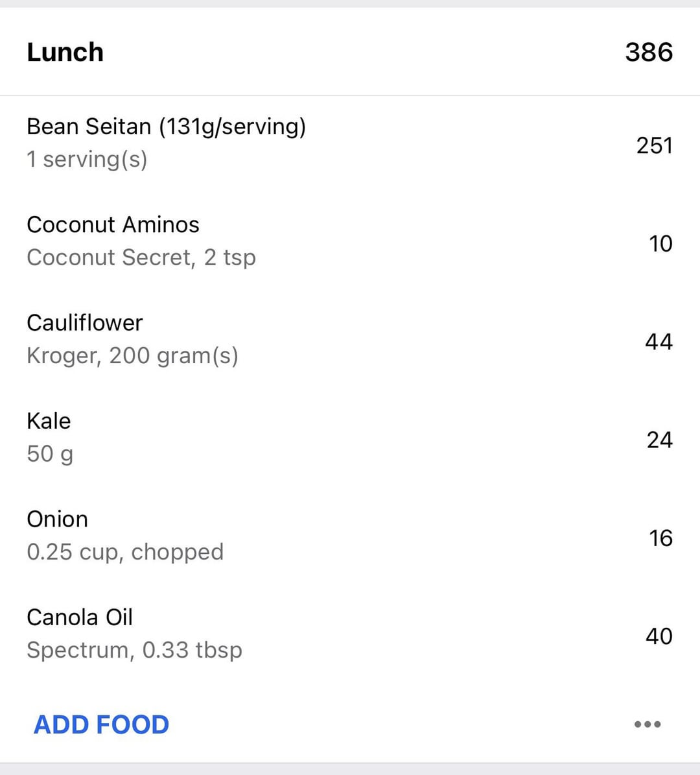Screen dimensions: 700x775
Task: Open the three-dot more options menu
Action: point(647,724)
